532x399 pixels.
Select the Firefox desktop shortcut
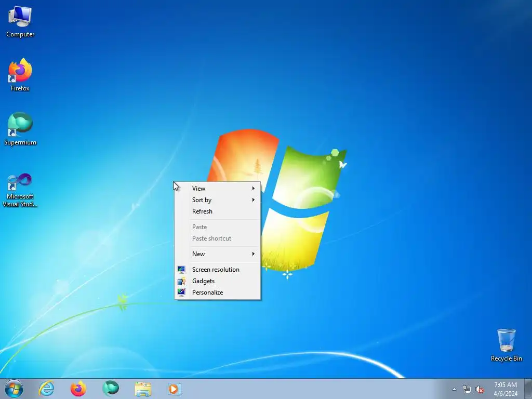click(20, 74)
